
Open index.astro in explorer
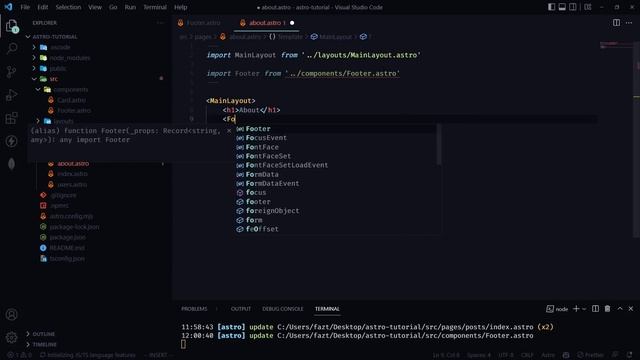coord(72,174)
